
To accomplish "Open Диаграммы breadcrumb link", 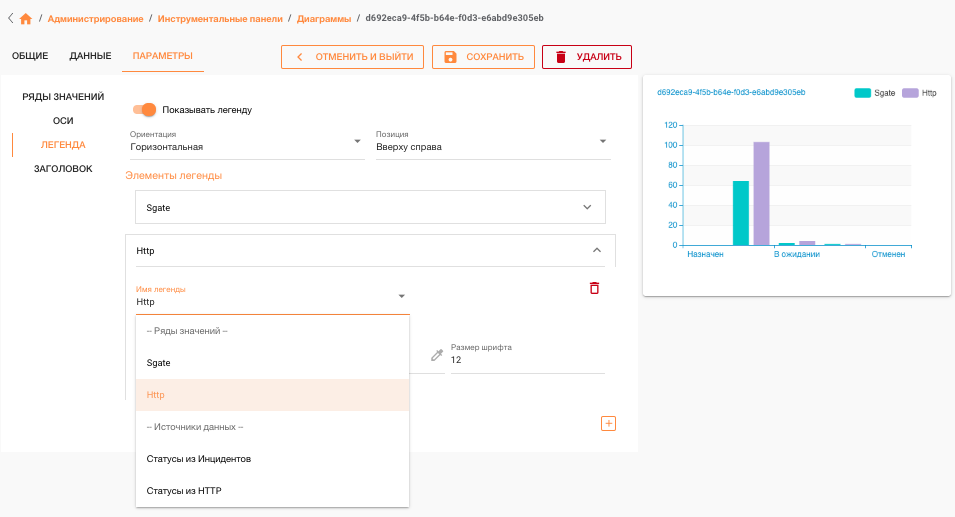I will 324,19.
